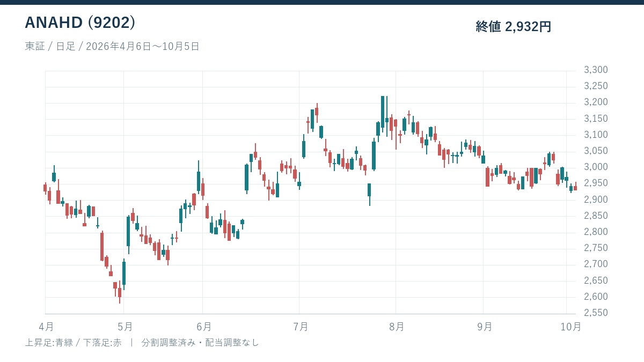Select the 6月 label on the time axis
The height and width of the screenshot is (362, 644).
(x=203, y=326)
